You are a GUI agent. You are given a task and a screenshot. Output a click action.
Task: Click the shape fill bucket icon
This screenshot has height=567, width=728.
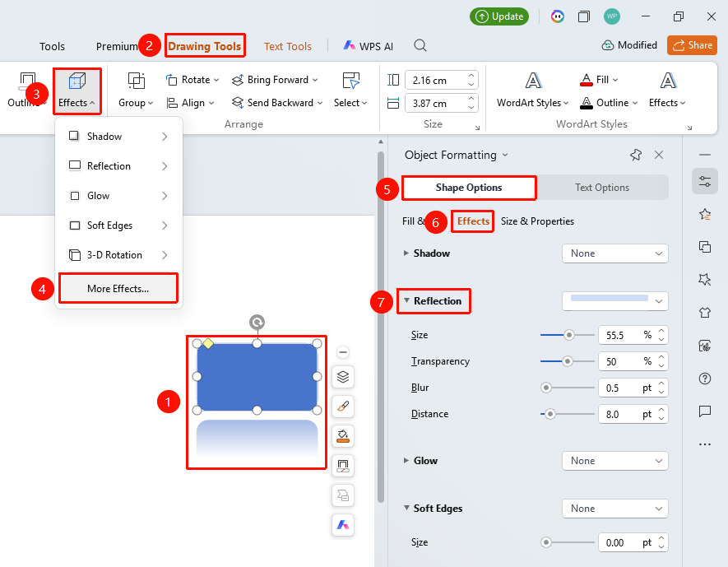[x=343, y=436]
